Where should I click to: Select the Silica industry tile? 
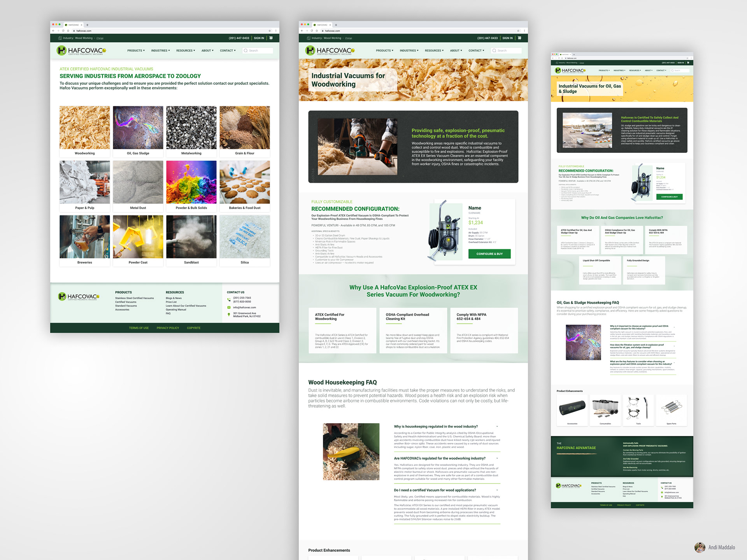[x=245, y=241]
